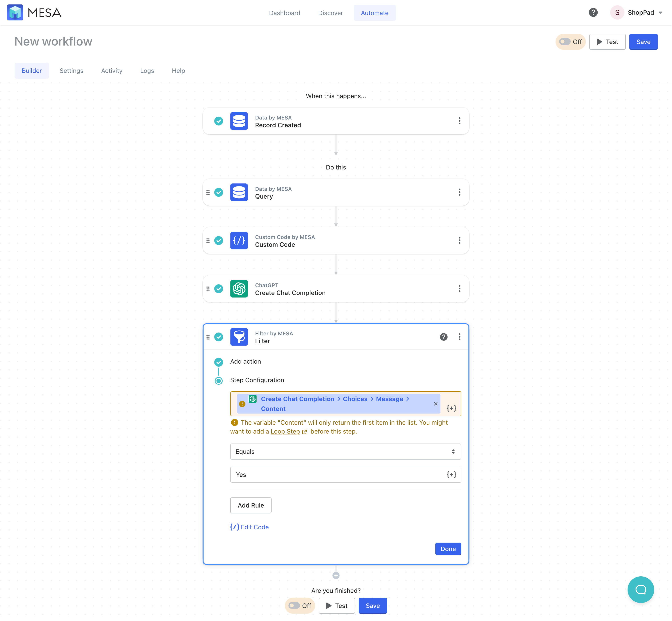Viewport: 672px width, 621px height.
Task: Click the Filter funnel icon
Action: point(239,337)
